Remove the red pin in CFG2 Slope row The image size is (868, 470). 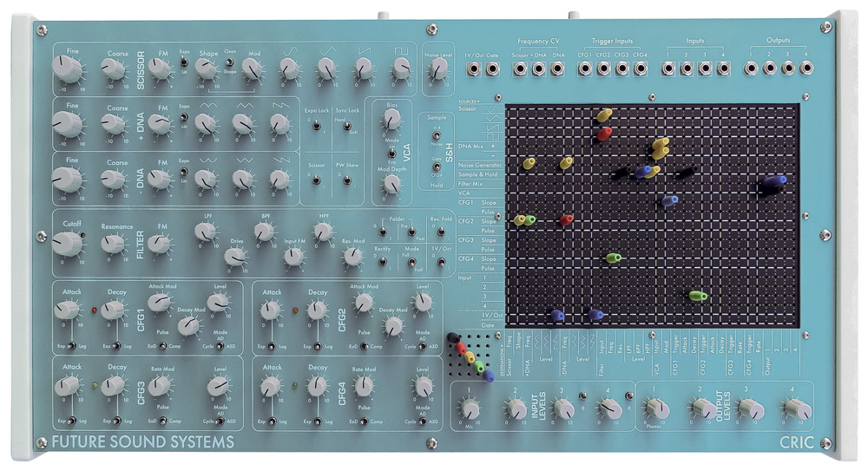tap(566, 220)
